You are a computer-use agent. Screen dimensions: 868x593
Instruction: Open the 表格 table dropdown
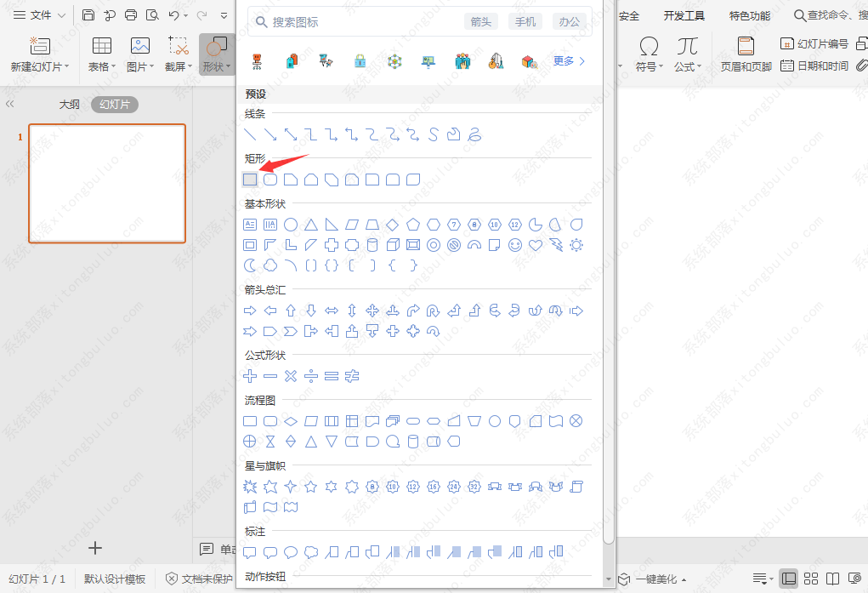102,54
